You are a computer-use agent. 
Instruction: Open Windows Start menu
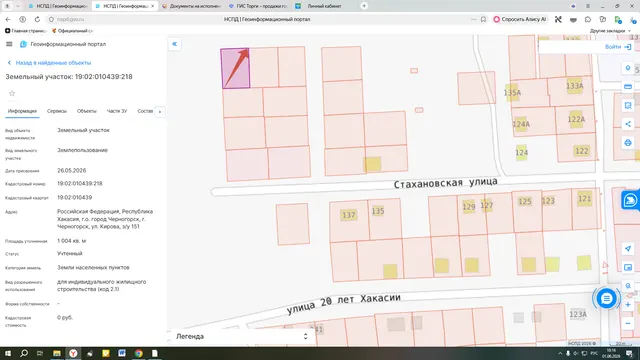[x=7, y=353]
